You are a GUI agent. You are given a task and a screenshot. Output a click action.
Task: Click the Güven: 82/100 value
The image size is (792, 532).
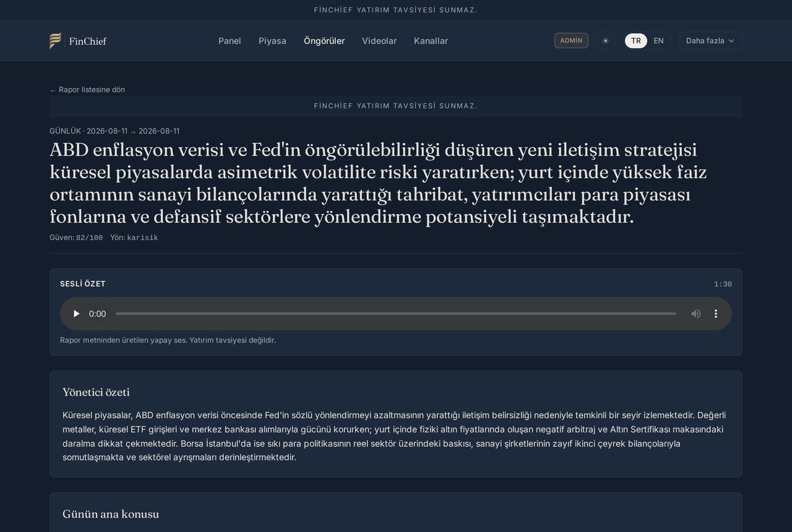pyautogui.click(x=76, y=238)
